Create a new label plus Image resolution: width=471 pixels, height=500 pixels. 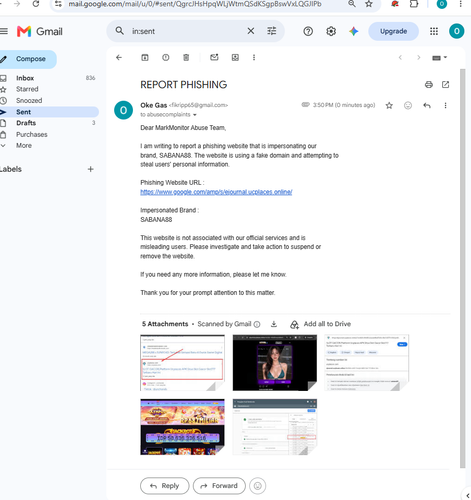pyautogui.click(x=90, y=169)
